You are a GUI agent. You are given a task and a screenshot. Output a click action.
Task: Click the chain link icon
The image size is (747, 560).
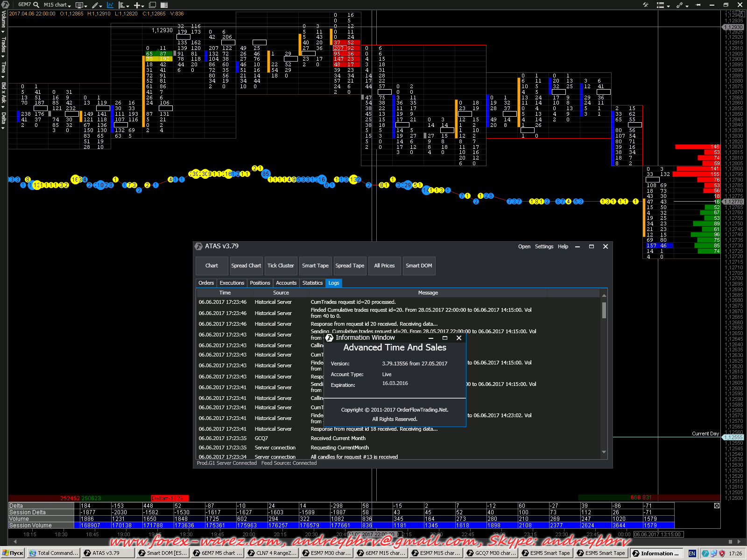[680, 5]
